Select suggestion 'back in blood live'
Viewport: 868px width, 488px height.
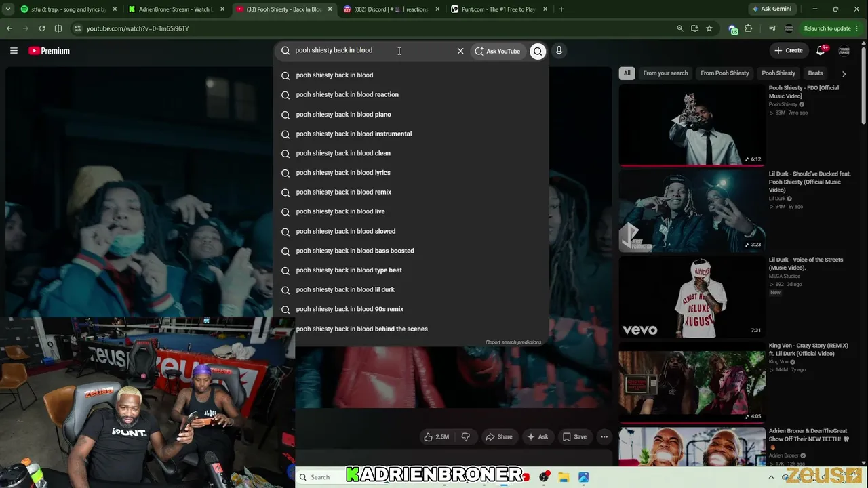click(x=411, y=212)
